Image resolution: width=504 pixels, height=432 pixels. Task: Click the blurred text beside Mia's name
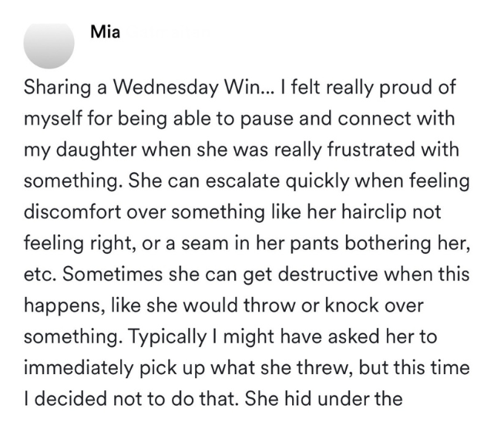coord(166,32)
